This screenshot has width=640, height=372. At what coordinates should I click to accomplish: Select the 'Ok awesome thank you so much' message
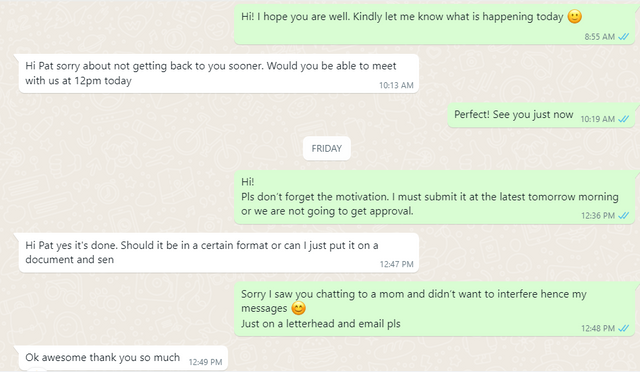click(x=123, y=358)
